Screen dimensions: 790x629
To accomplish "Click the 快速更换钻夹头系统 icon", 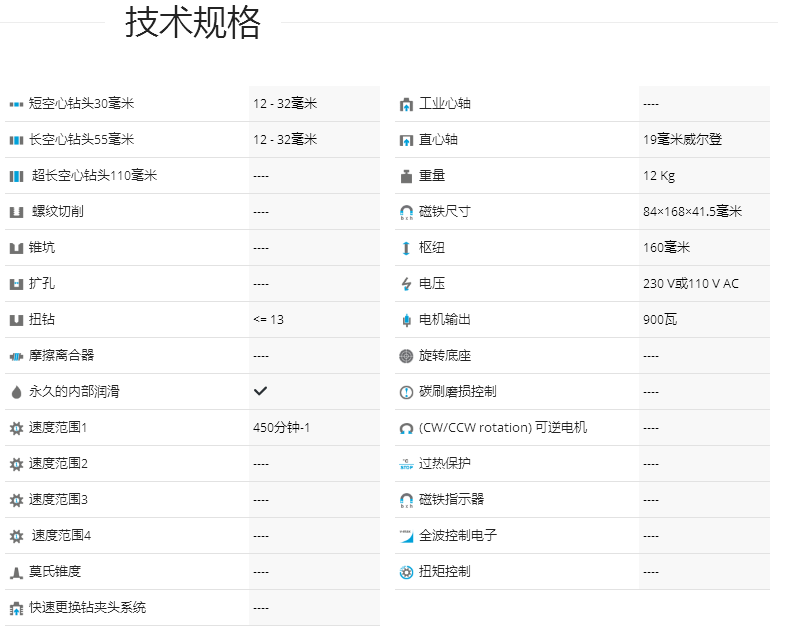I will coord(16,608).
